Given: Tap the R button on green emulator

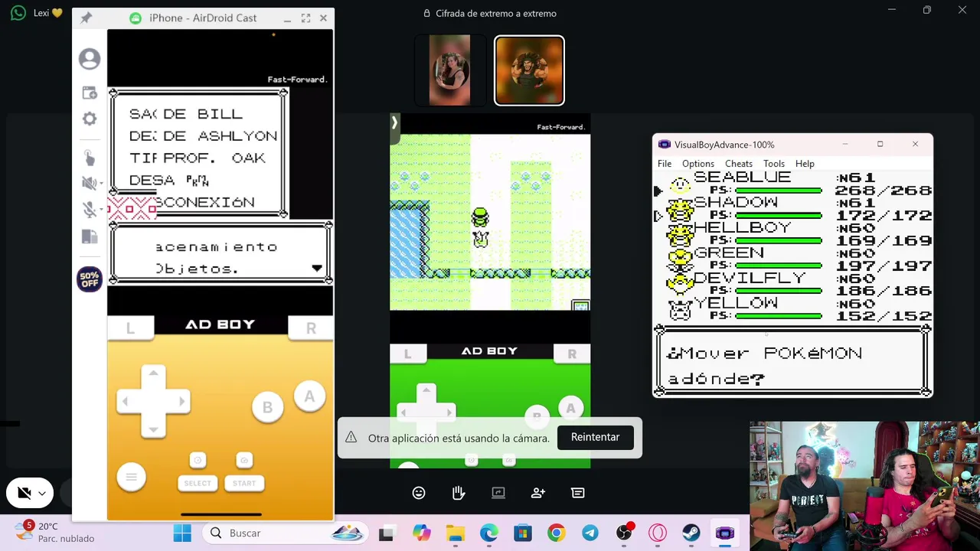Looking at the screenshot, I should tap(572, 354).
